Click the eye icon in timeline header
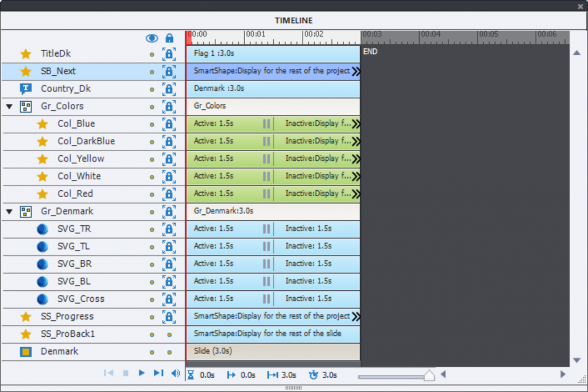Screen dimensions: 588x392 tap(152, 38)
